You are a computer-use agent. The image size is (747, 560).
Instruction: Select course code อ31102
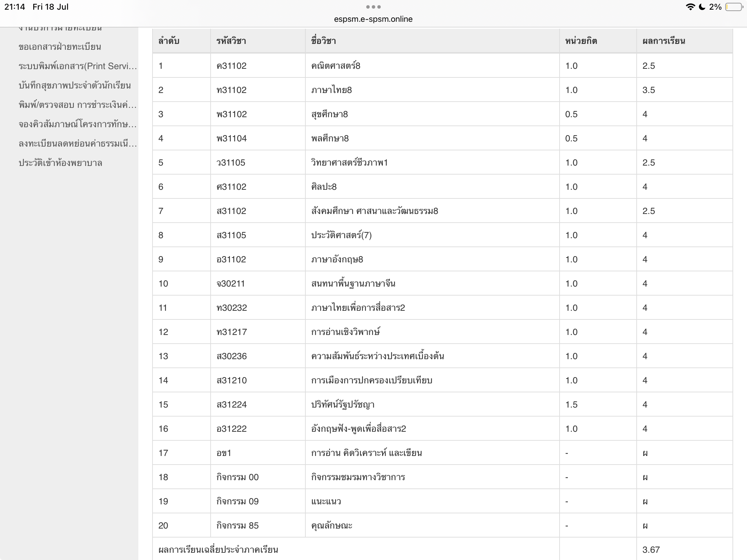click(x=231, y=259)
